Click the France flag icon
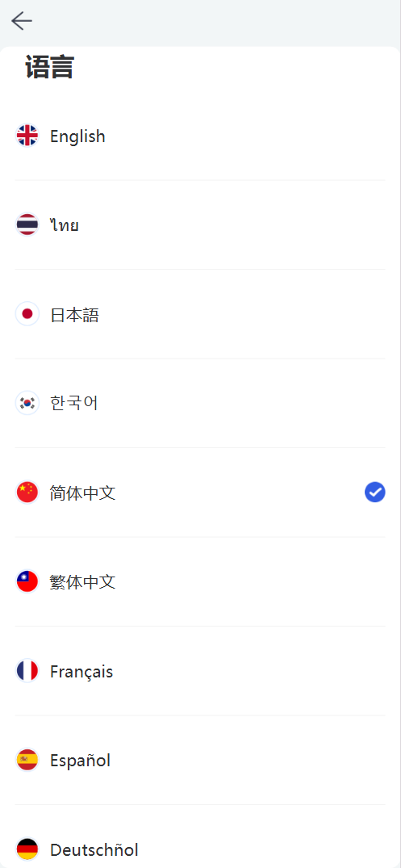Viewport: 401px width, 868px height. point(27,671)
